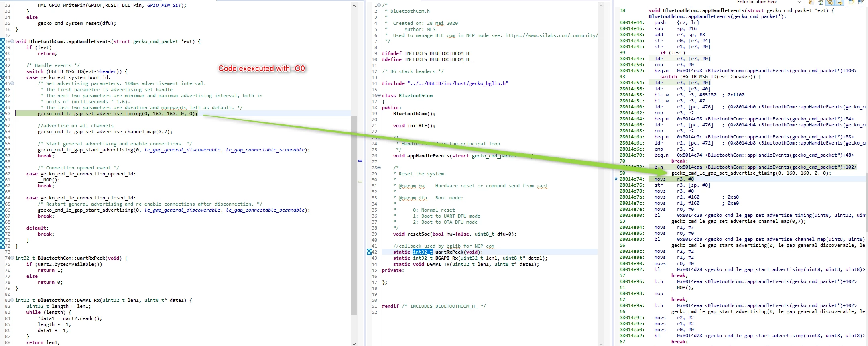The width and height of the screenshot is (868, 346).
Task: Click 'static int32_t BGAPI_Rx' declaration at line 43
Action: point(470,258)
